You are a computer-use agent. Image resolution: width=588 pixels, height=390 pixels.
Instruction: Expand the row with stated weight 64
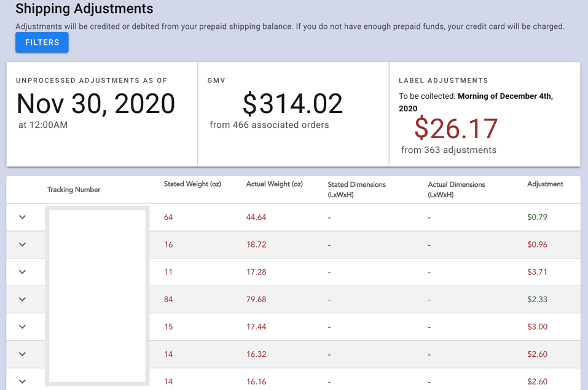(23, 217)
